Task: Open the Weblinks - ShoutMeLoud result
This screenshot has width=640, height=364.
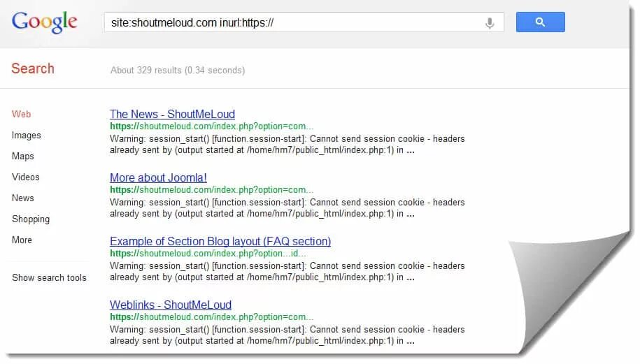Action: click(171, 305)
